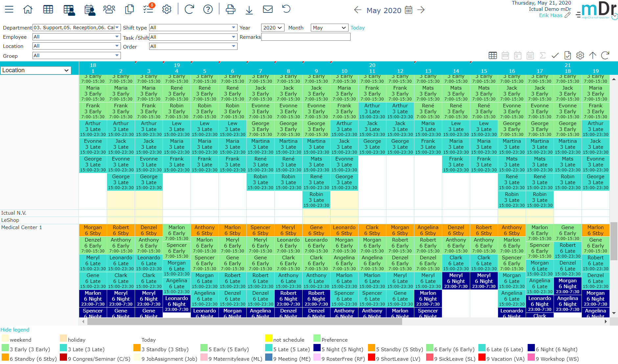Click the red 9 Vacation (VA) swatch
The image size is (618, 364).
click(x=482, y=357)
